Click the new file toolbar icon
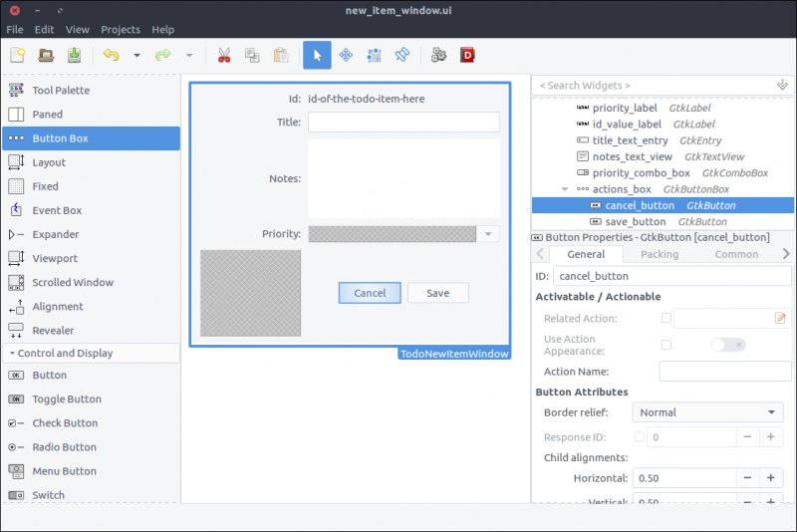 [18, 56]
